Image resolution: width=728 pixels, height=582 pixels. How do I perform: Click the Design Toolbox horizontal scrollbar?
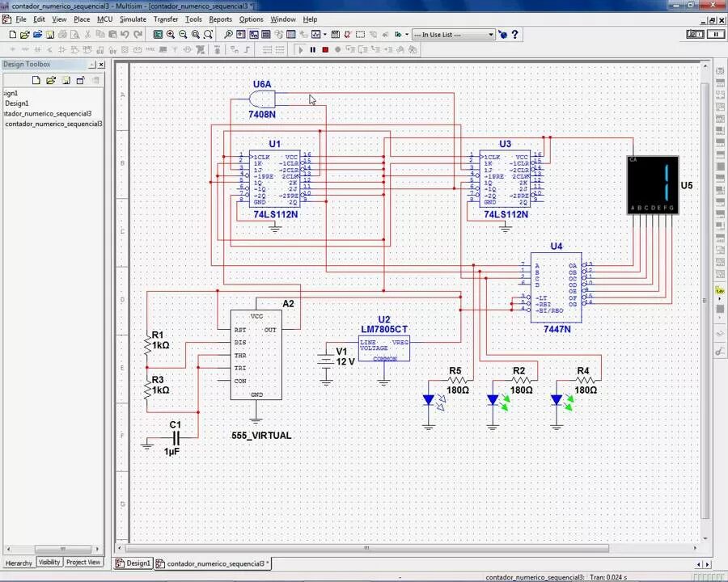pos(62,549)
